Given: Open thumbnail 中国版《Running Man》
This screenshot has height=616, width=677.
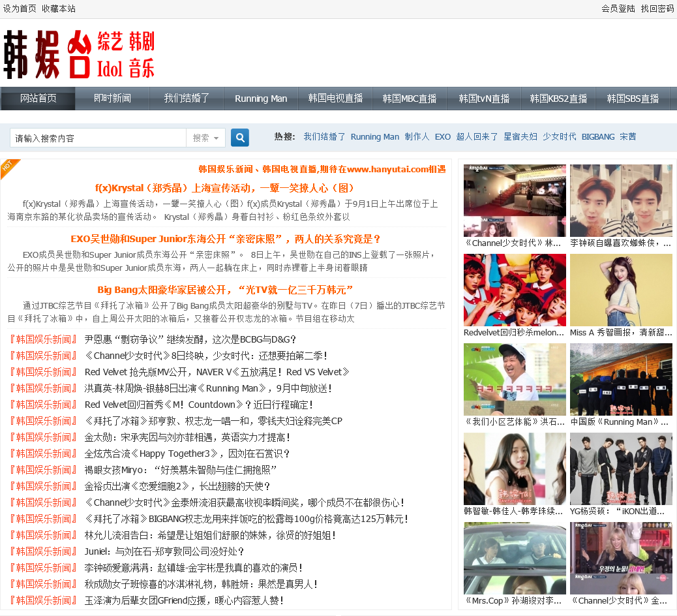Looking at the screenshot, I should tap(621, 379).
